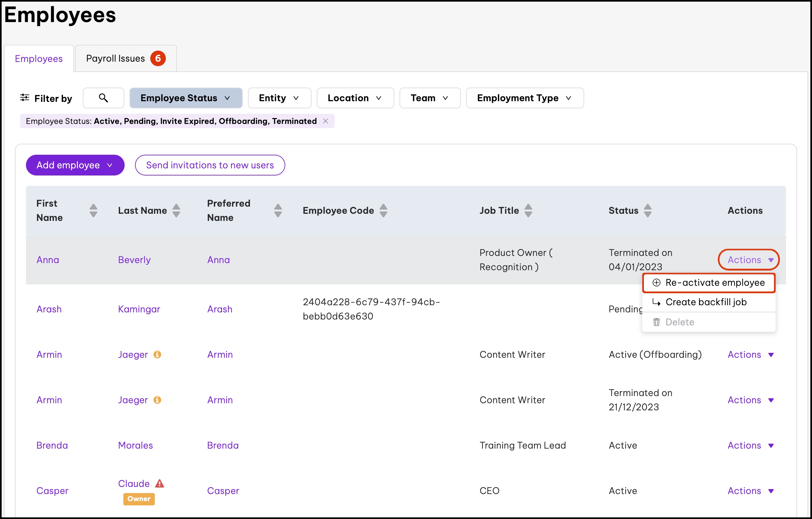Open the Employee Status filter dropdown
Viewport: 812px width, 519px height.
[x=186, y=98]
